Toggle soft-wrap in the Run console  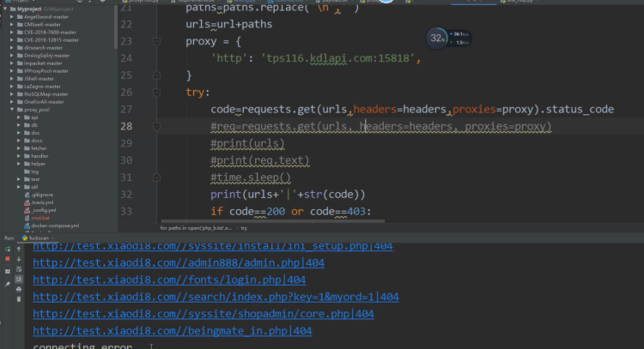click(19, 269)
